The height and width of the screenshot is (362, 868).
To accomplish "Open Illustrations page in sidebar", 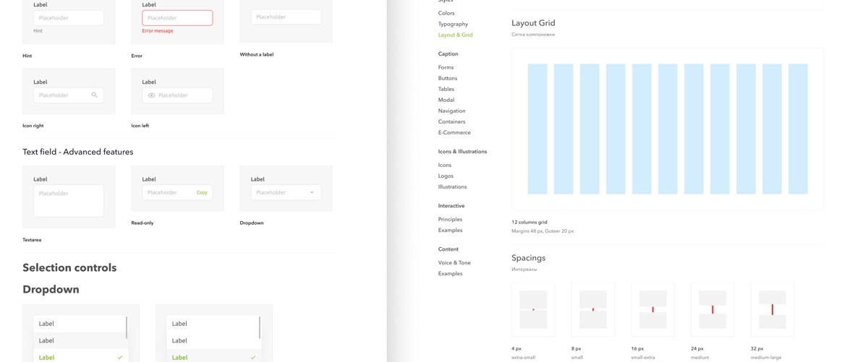I will 452,186.
